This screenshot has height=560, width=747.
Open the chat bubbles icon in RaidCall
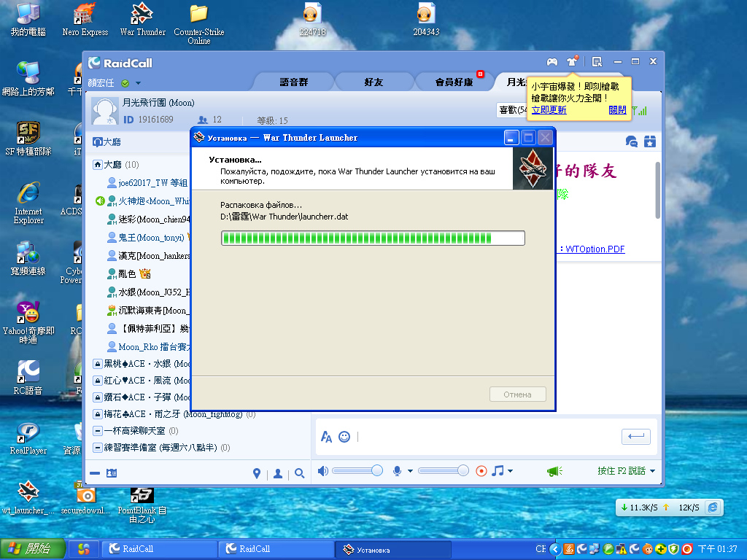point(631,141)
